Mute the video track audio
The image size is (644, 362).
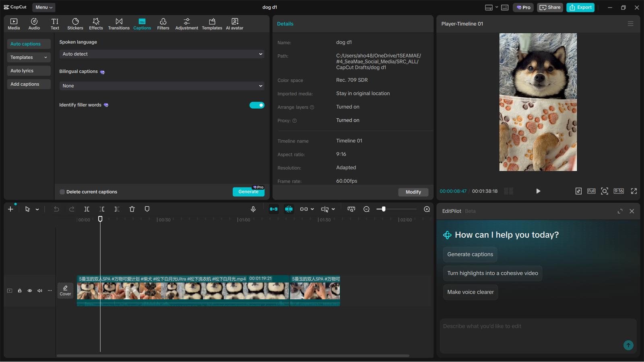click(x=39, y=290)
